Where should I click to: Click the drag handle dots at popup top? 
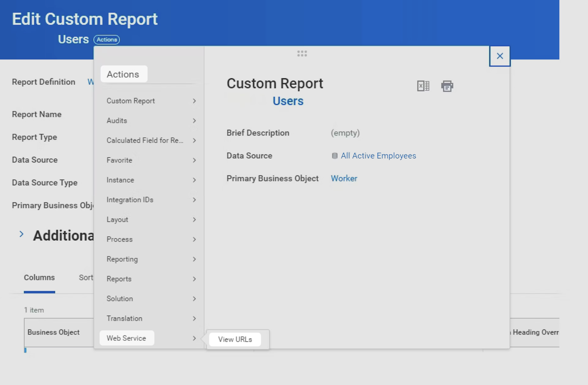[x=302, y=53]
